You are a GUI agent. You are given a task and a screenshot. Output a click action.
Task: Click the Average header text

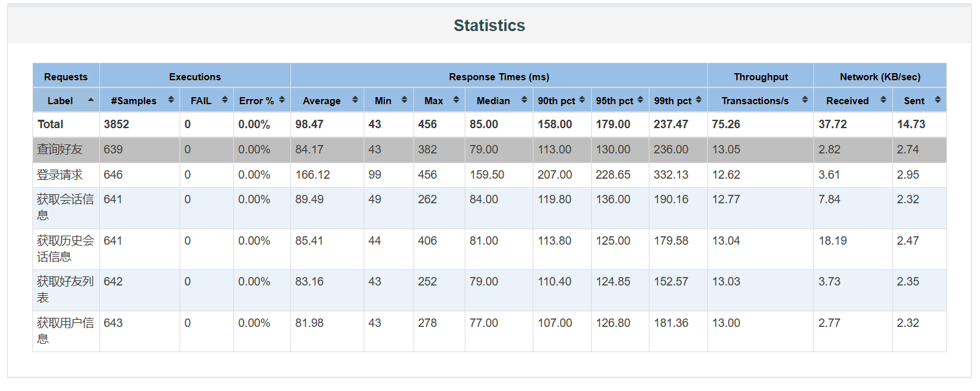321,100
